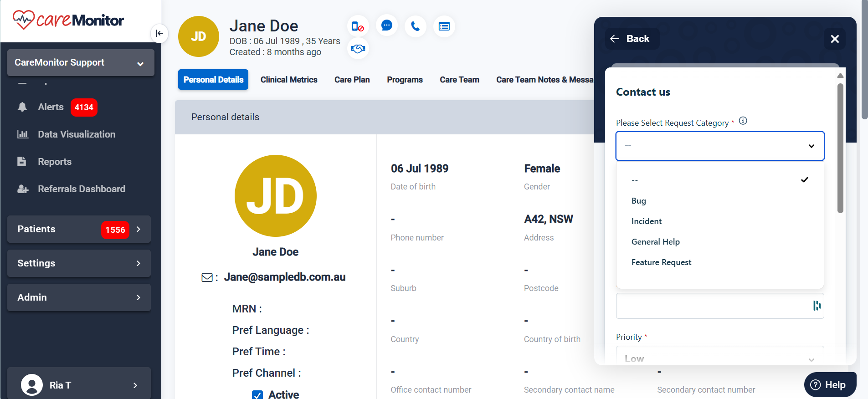The width and height of the screenshot is (868, 399).
Task: Click the Alerts bell icon
Action: [x=22, y=107]
